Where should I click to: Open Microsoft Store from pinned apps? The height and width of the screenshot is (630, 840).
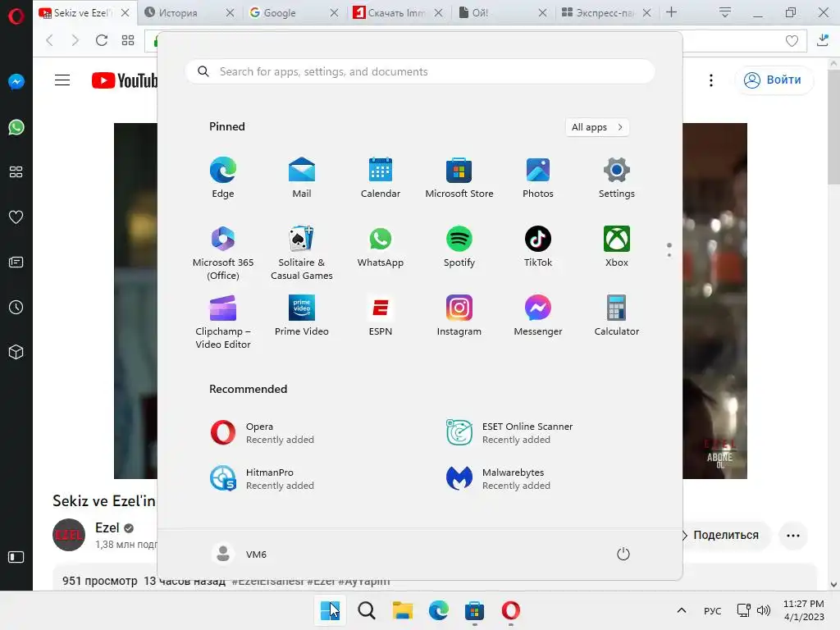tap(459, 178)
